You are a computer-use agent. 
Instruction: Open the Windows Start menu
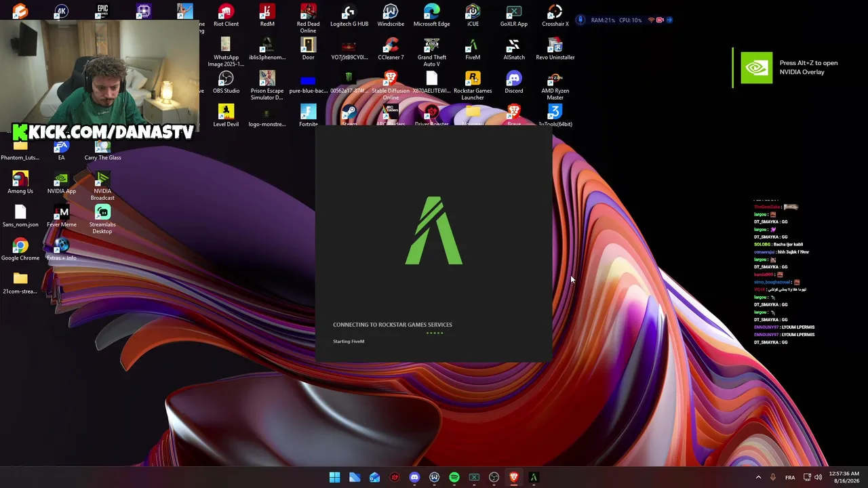[334, 477]
